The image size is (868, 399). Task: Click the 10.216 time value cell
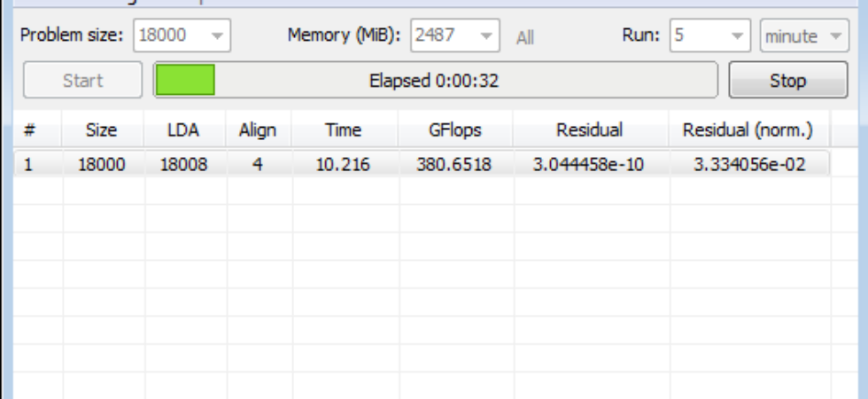[344, 165]
